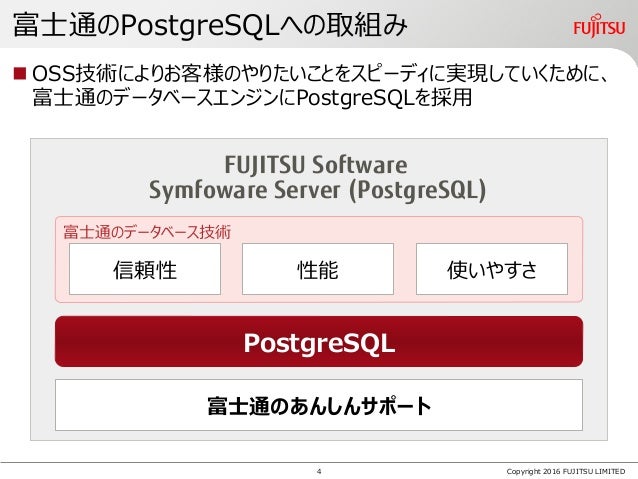The image size is (638, 479).
Task: Click Copyright 2016 FUJITSU LIMITED text
Action: click(x=566, y=471)
